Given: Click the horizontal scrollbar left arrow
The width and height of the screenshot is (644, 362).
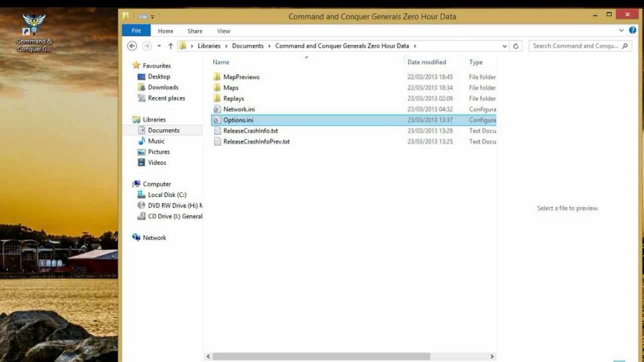Looking at the screenshot, I should click(x=208, y=356).
